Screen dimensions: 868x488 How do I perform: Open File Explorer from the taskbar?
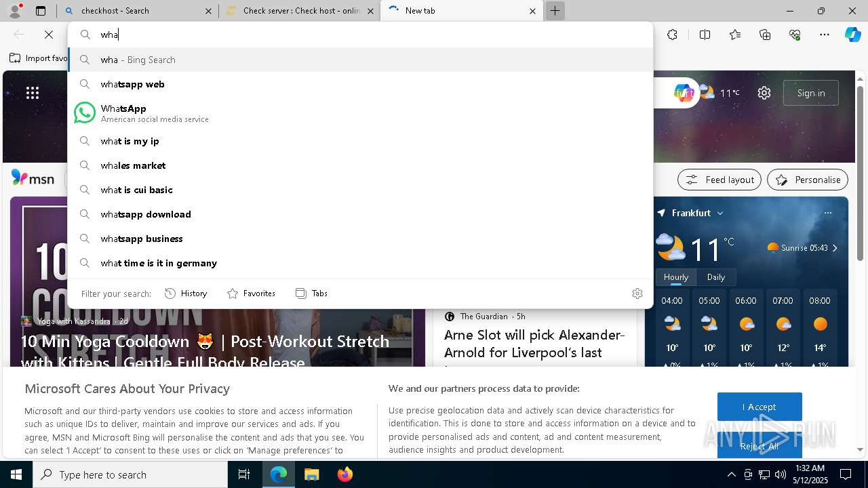(x=311, y=474)
